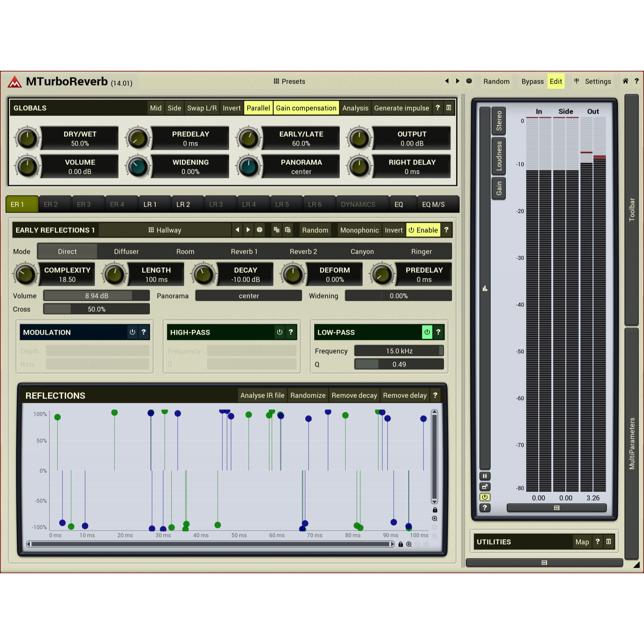Open help for the Low-Pass section
Image resolution: width=644 pixels, height=644 pixels.
(438, 332)
